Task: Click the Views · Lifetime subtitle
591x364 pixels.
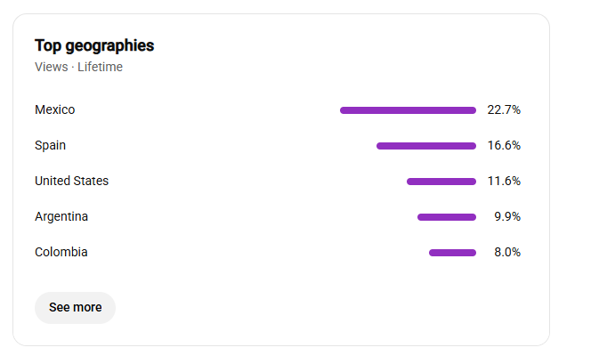Action: 79,67
